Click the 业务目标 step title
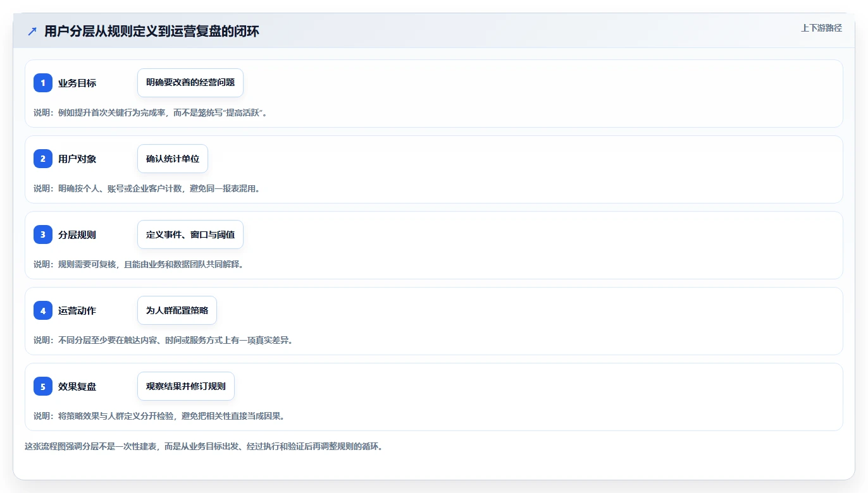The width and height of the screenshot is (868, 493). click(x=77, y=83)
